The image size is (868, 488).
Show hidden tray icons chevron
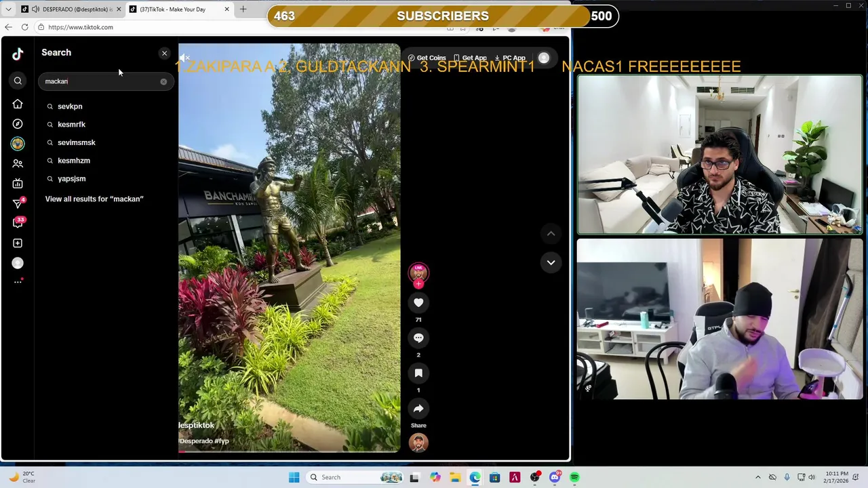click(x=758, y=477)
